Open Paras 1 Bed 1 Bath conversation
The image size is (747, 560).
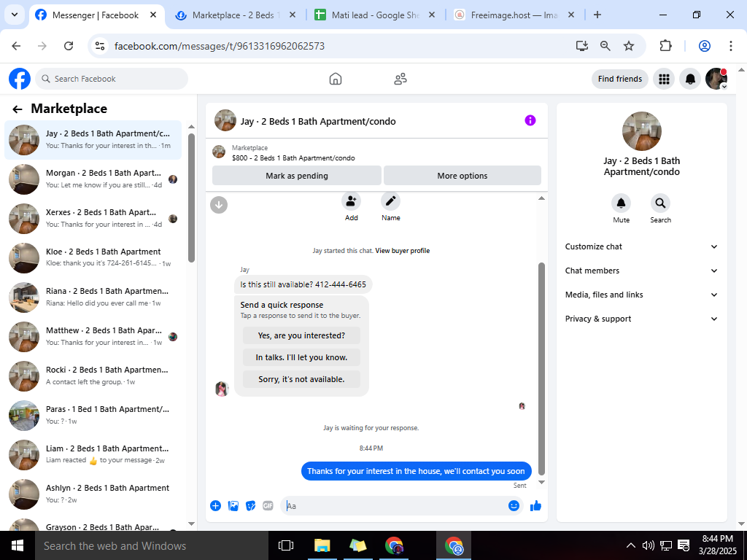coord(93,415)
